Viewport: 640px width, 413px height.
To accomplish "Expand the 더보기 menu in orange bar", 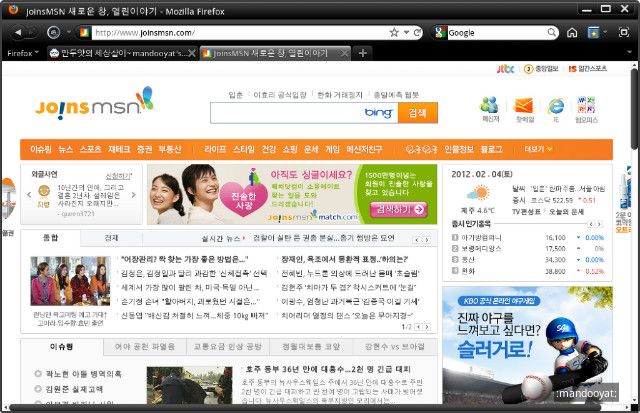I will (x=538, y=149).
